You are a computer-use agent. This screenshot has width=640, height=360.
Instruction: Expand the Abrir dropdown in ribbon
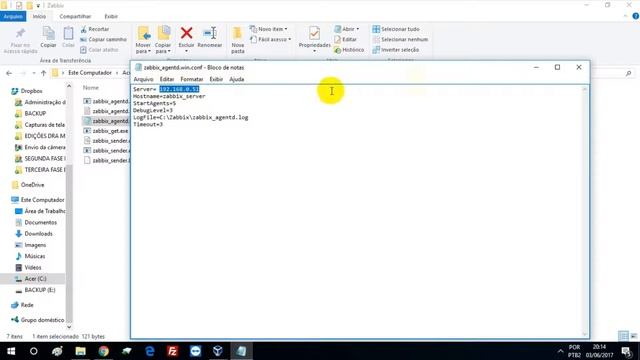pos(347,29)
